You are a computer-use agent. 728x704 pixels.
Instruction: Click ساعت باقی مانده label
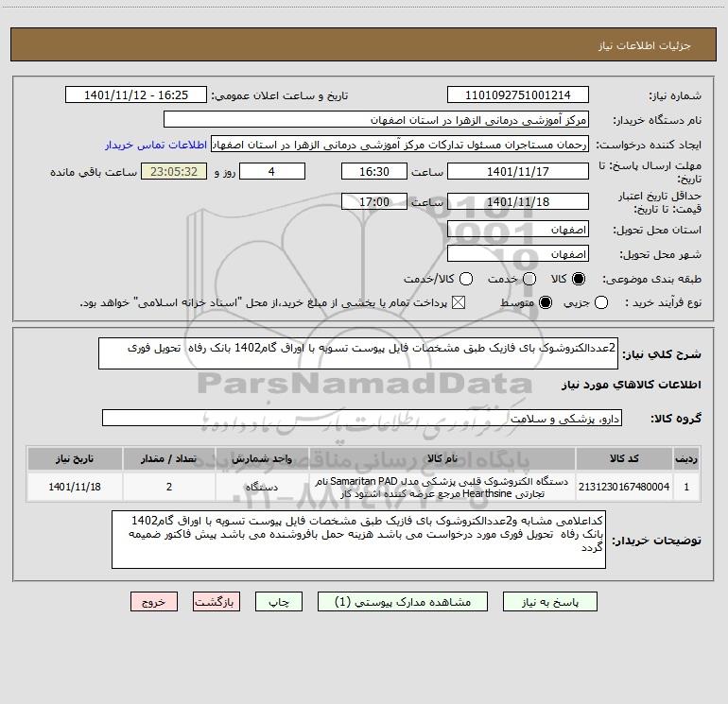pyautogui.click(x=94, y=172)
